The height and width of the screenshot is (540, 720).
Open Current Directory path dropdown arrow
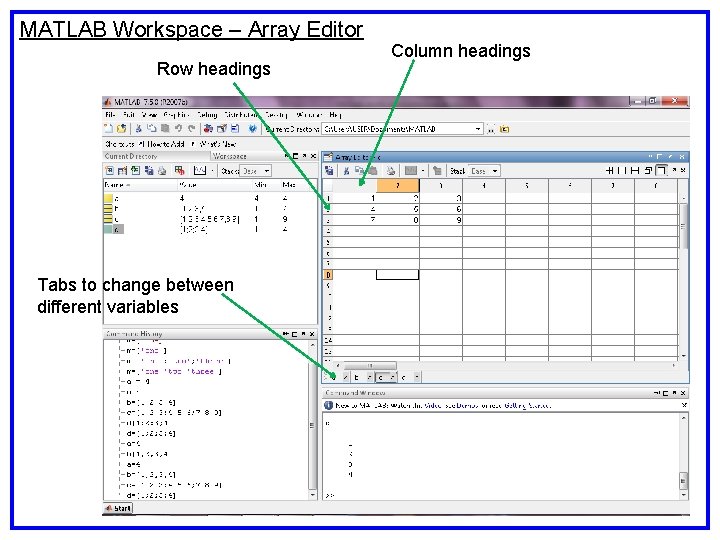[478, 129]
